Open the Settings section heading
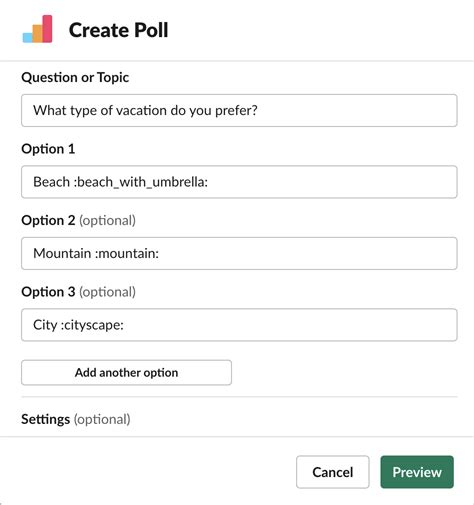474x505 pixels. (46, 419)
